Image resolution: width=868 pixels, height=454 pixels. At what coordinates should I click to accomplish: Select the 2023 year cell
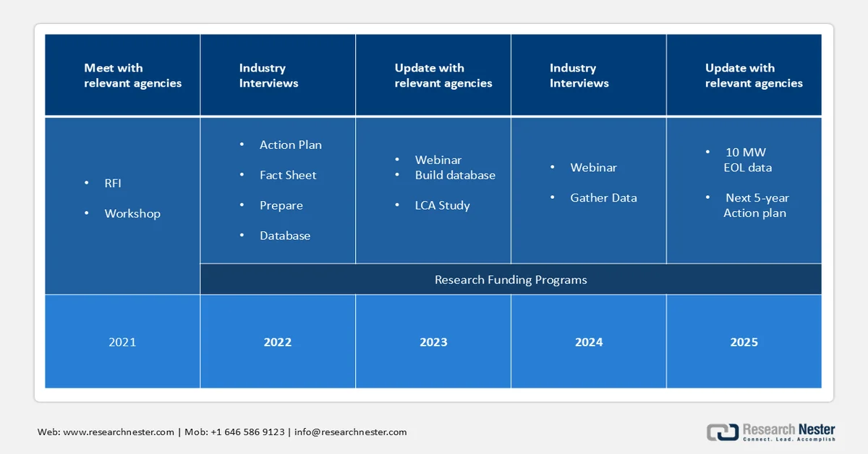coord(433,342)
